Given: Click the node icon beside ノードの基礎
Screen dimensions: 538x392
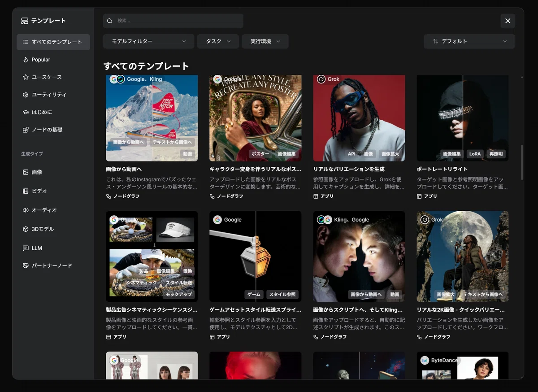Looking at the screenshot, I should [26, 130].
